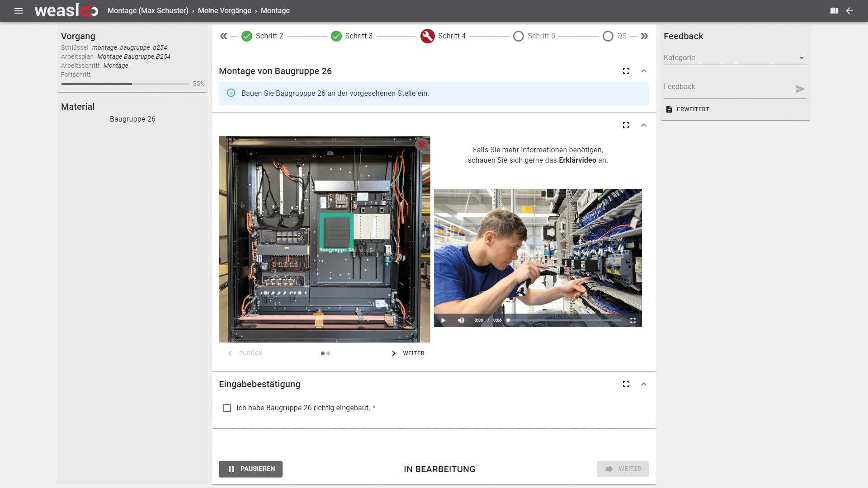Expand the Eingabebestätigung section to fullscreen
Image resolution: width=868 pixels, height=488 pixels.
626,384
